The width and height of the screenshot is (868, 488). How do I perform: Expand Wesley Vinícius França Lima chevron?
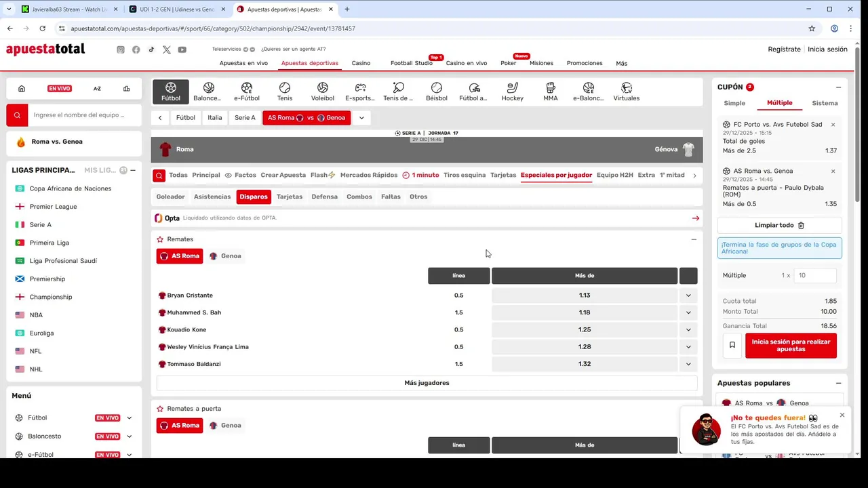[x=688, y=347]
